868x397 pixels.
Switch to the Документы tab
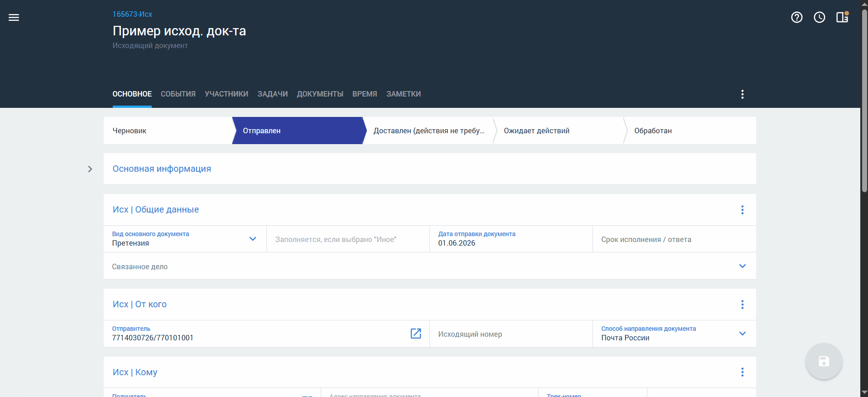tap(320, 94)
